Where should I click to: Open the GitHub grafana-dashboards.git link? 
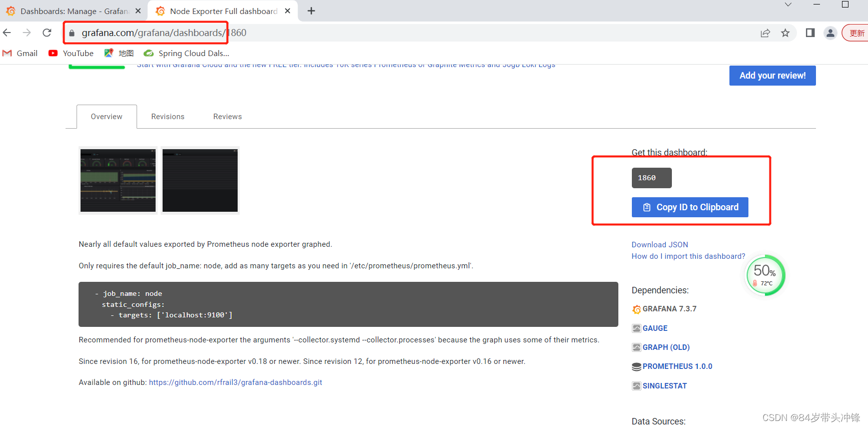[236, 382]
